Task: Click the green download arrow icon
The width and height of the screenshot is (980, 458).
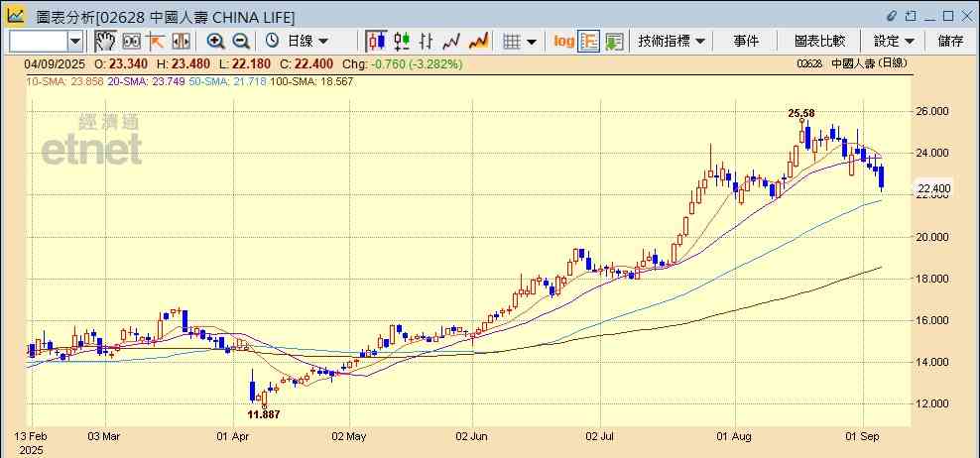Action: point(614,42)
